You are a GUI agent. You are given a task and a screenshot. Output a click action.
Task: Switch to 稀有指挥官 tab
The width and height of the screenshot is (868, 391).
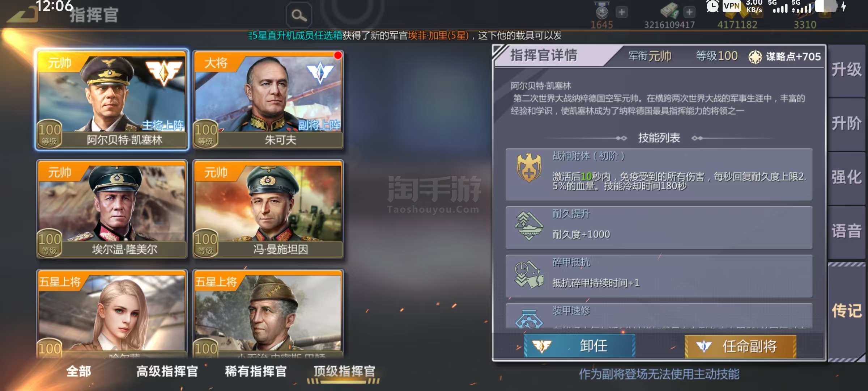[256, 371]
